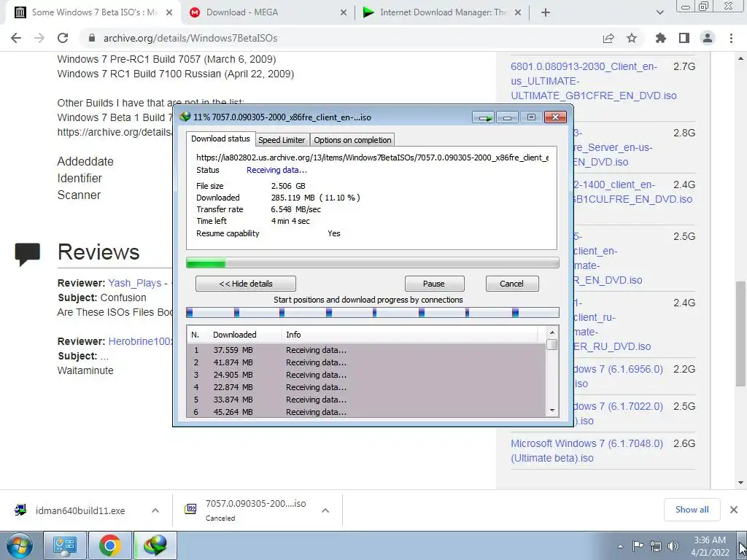The width and height of the screenshot is (747, 560).
Task: Click the share page icon in address bar
Action: [608, 38]
